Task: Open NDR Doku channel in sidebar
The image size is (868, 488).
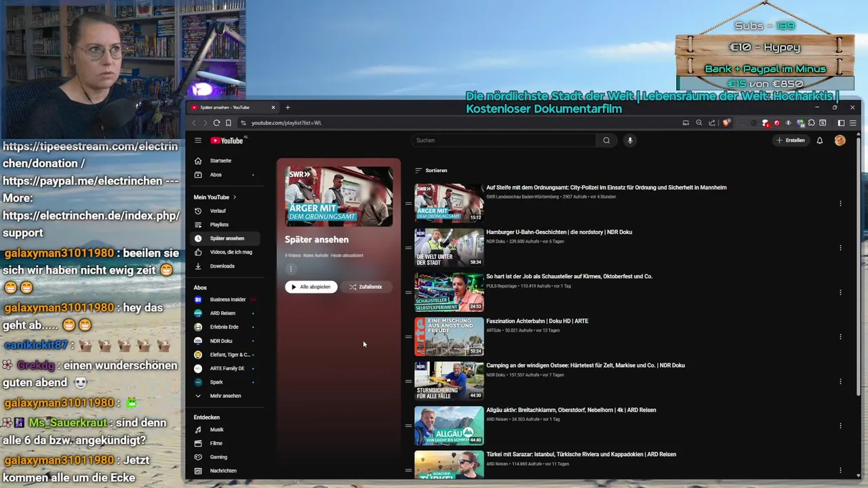Action: (225, 341)
